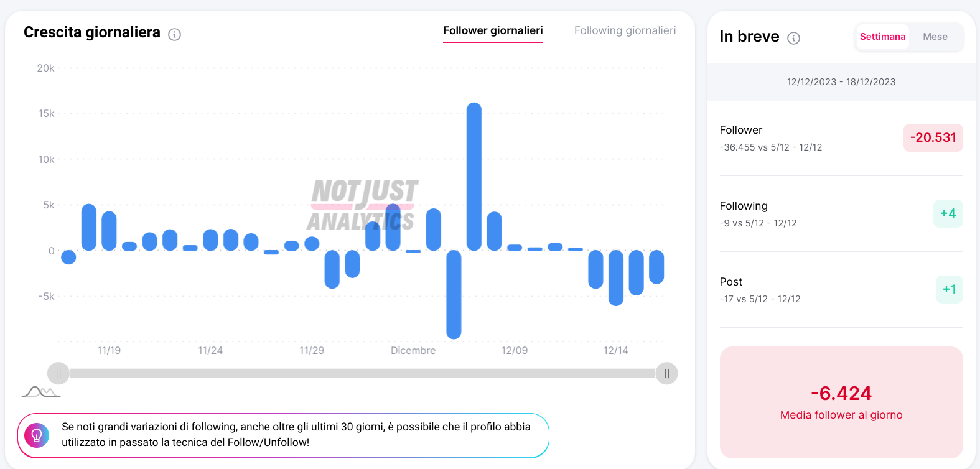The width and height of the screenshot is (980, 469).
Task: Click the Follow/Unfollow tip banner text
Action: (x=296, y=435)
